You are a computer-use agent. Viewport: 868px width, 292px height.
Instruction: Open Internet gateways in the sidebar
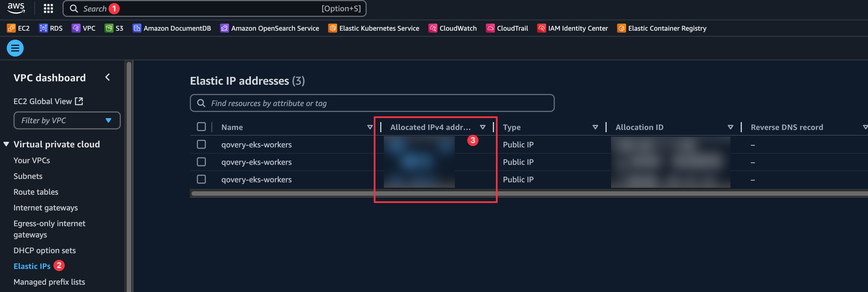pyautogui.click(x=46, y=208)
